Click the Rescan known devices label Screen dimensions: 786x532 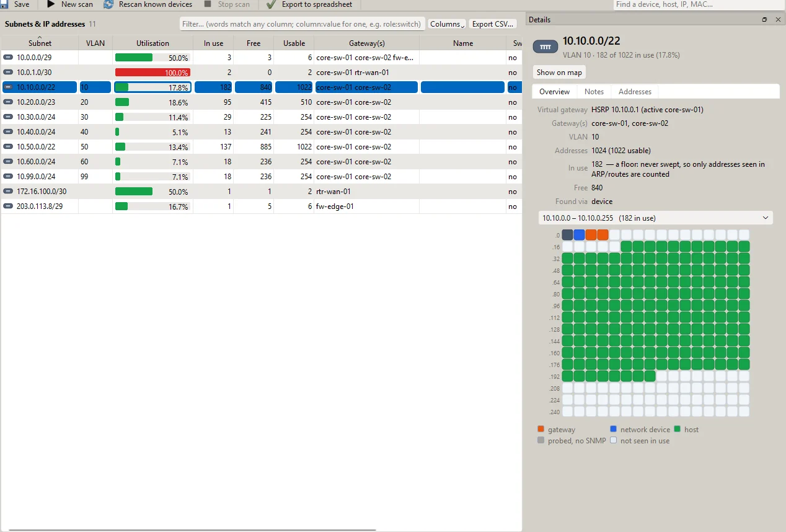156,4
